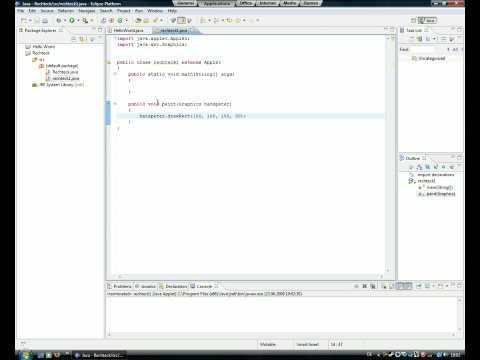Open the Window menu

(x=155, y=11)
